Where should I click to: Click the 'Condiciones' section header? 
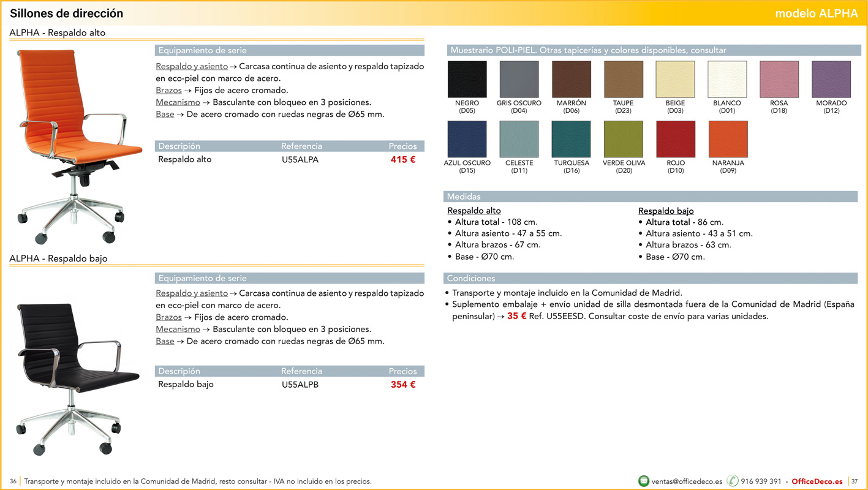[651, 278]
